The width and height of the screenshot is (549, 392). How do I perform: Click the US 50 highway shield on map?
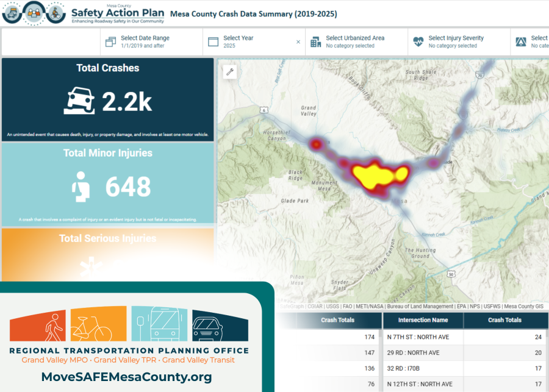451,274
